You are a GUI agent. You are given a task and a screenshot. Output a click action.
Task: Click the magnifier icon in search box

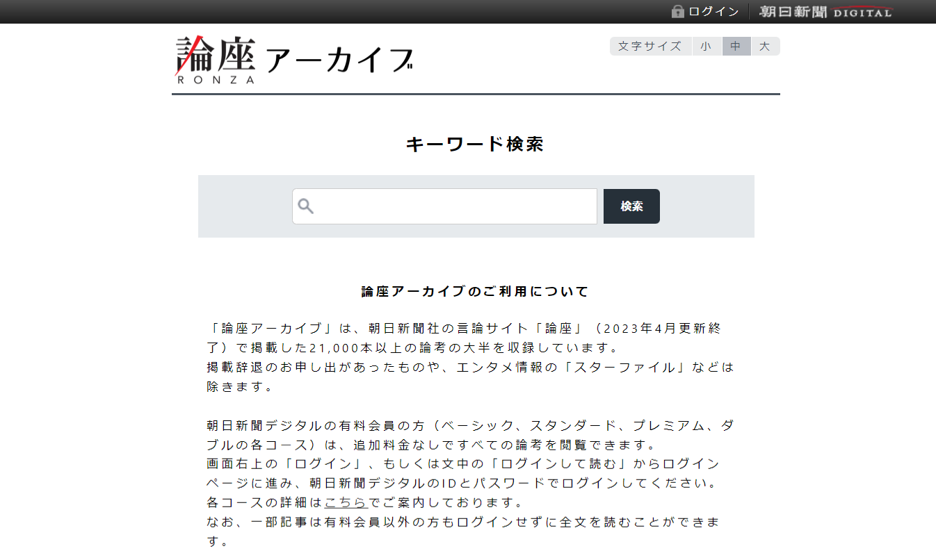point(306,206)
